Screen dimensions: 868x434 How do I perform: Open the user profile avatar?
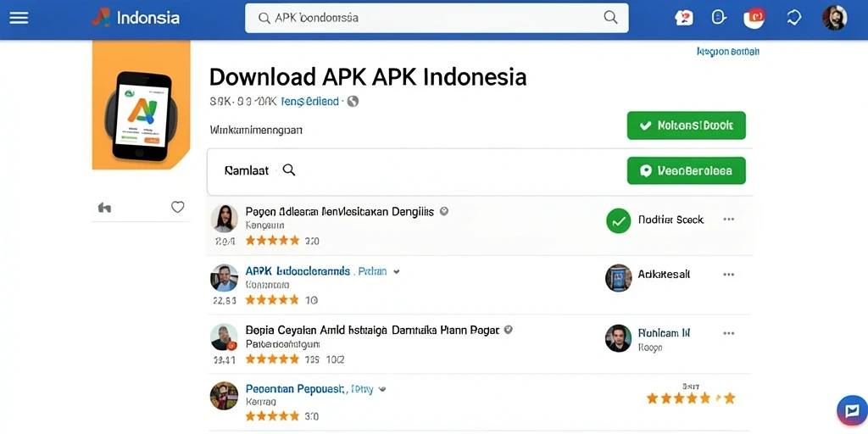[x=834, y=18]
